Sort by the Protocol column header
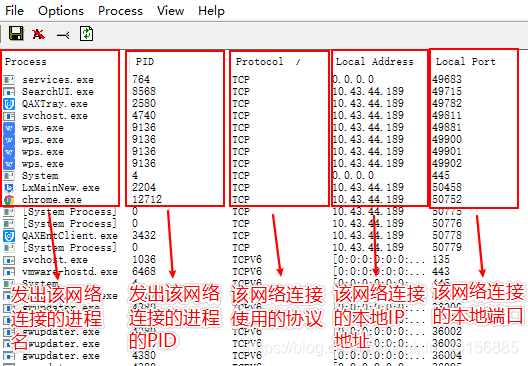Screen dimensions: 528x366 coord(259,62)
